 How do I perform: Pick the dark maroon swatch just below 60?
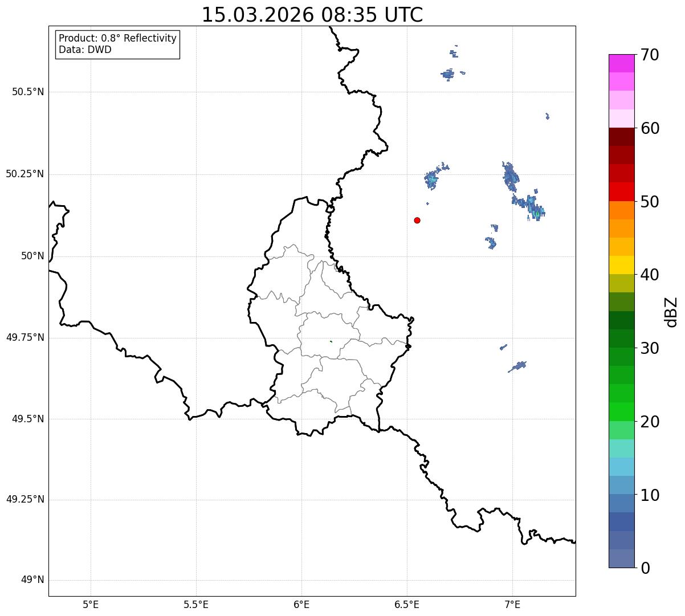coord(622,137)
